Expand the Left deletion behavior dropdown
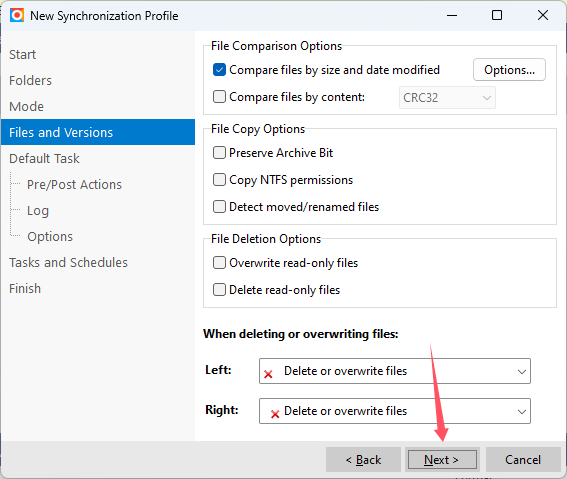The height and width of the screenshot is (479, 567). [x=395, y=371]
